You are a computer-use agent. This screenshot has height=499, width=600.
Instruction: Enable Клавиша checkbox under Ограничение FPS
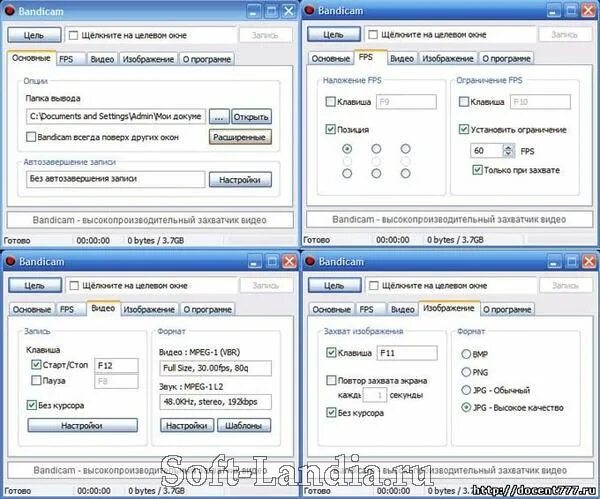coord(464,101)
